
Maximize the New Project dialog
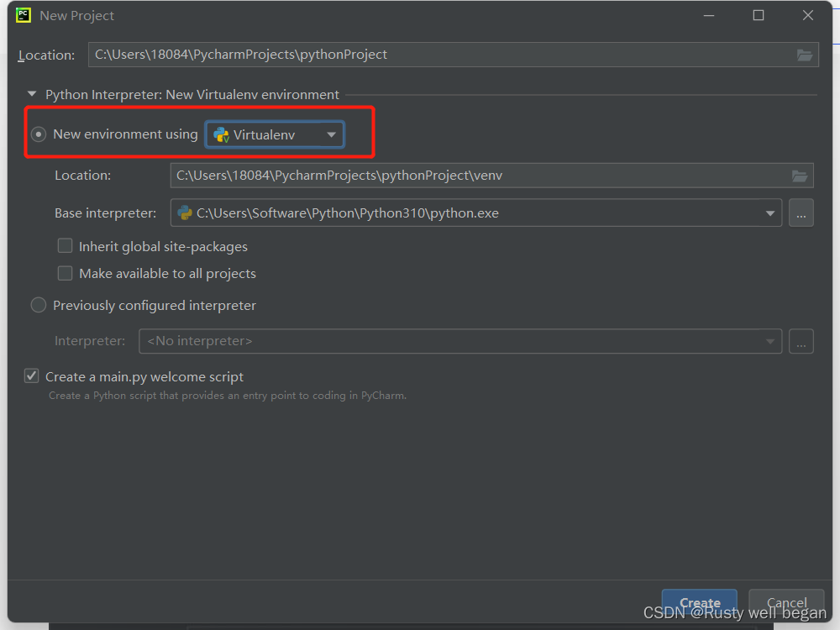click(x=758, y=15)
